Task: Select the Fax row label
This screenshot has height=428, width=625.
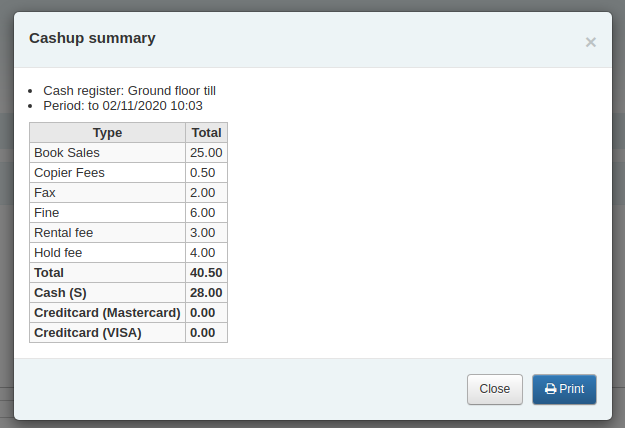Action: (x=45, y=193)
